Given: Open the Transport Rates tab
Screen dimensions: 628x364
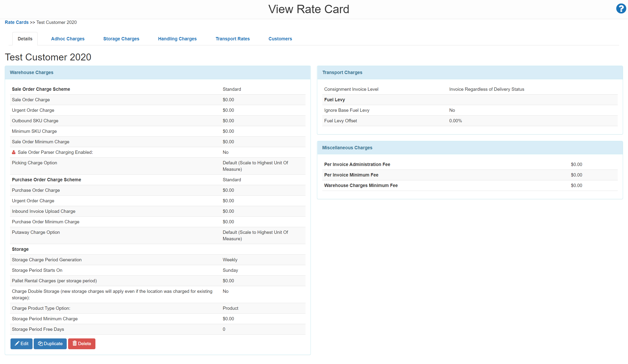Looking at the screenshot, I should coord(233,39).
